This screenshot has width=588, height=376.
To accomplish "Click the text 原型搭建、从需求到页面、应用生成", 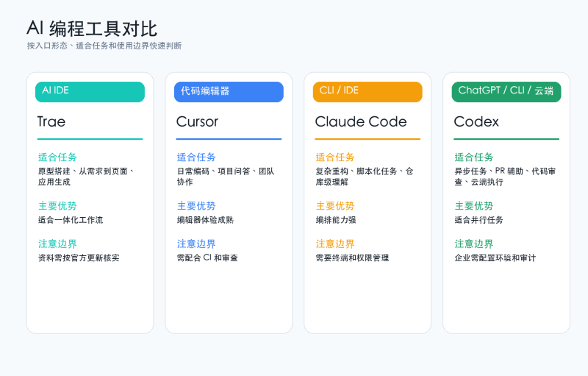I will (86, 177).
